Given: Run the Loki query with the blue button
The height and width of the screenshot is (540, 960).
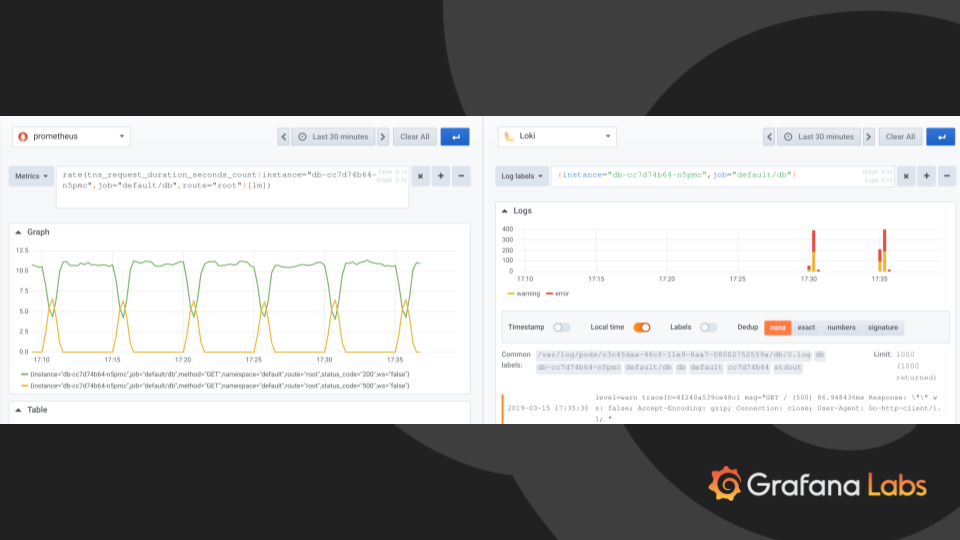Looking at the screenshot, I should point(940,137).
